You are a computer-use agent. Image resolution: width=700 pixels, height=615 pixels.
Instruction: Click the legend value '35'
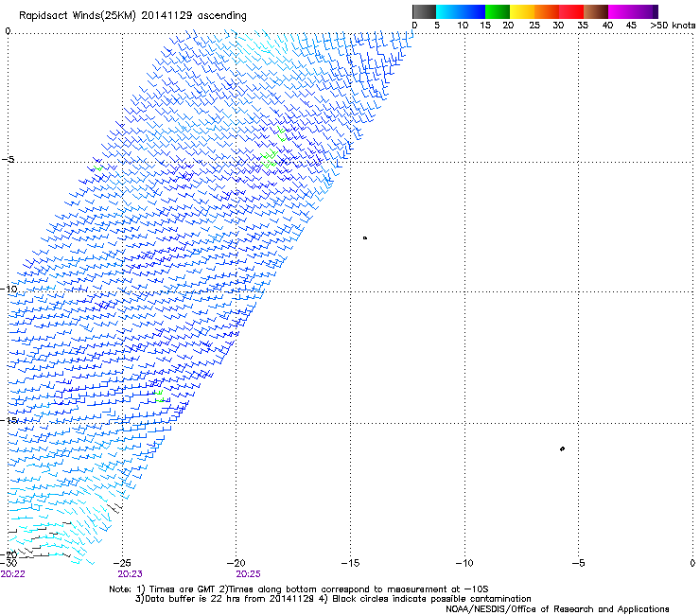[x=583, y=26]
